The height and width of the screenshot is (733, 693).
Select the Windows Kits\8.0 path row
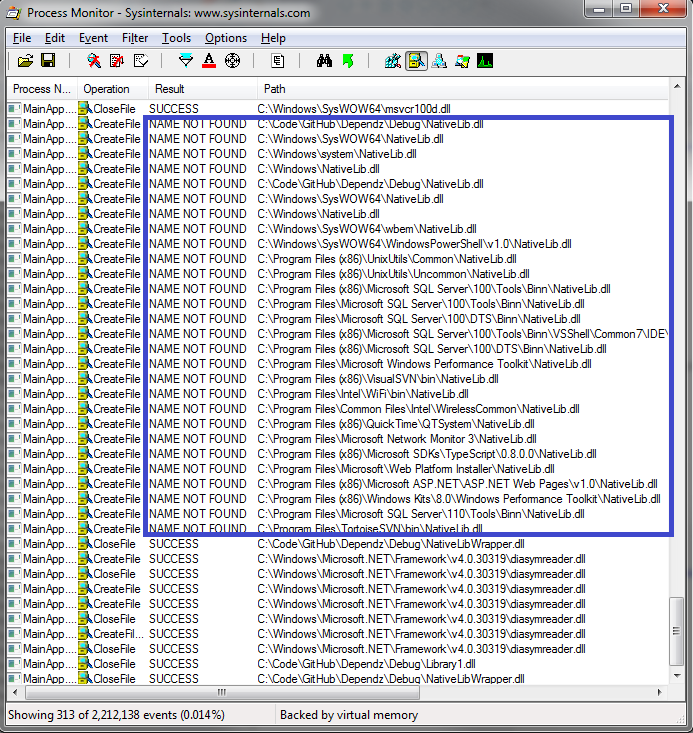click(337, 499)
